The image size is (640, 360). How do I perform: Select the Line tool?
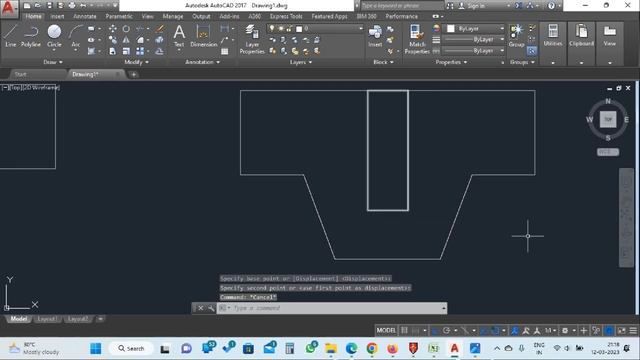click(11, 36)
